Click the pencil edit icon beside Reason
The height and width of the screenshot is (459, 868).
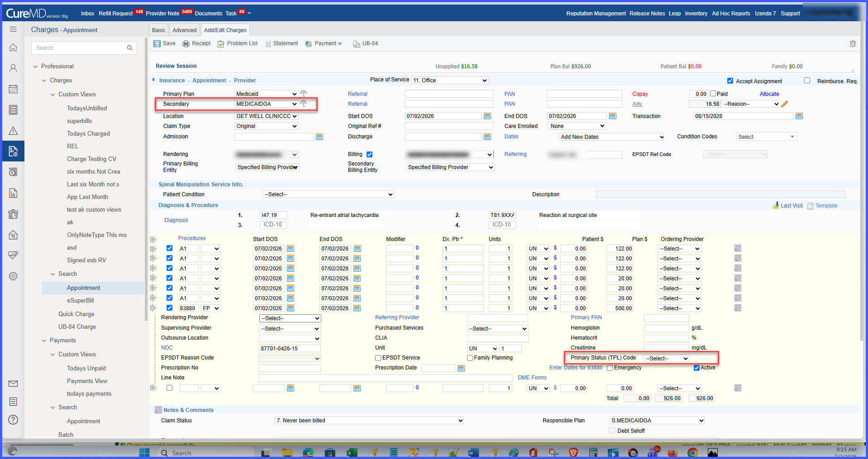click(x=785, y=104)
